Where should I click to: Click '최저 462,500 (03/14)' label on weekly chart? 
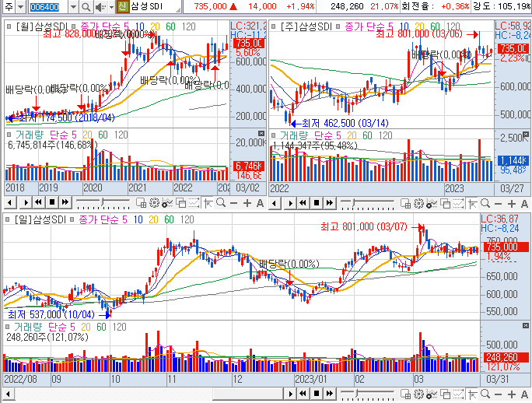click(x=345, y=123)
